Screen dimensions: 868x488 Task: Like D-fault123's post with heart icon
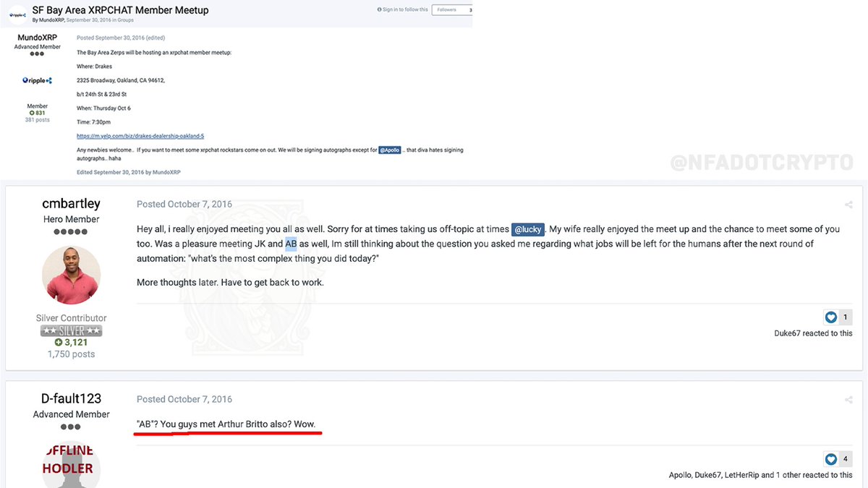[x=830, y=459]
